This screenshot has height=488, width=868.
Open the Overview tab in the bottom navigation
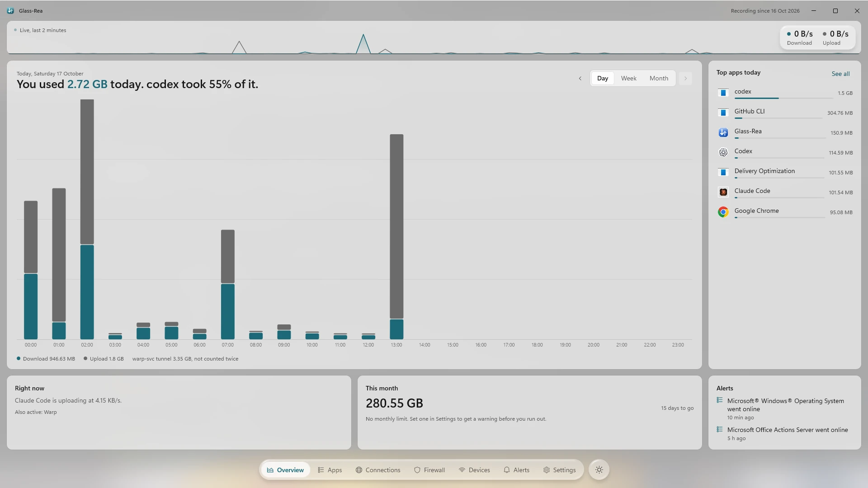pyautogui.click(x=285, y=470)
